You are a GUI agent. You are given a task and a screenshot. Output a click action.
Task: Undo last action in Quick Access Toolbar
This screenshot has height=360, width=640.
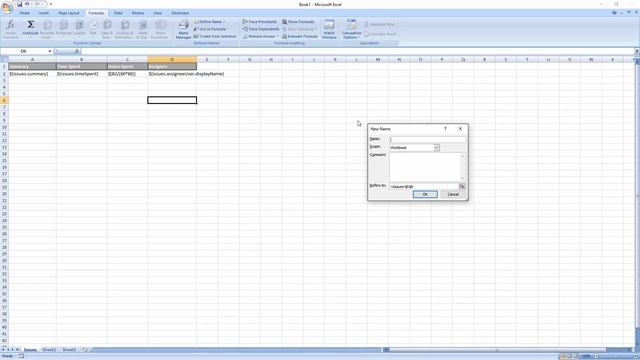coord(27,4)
